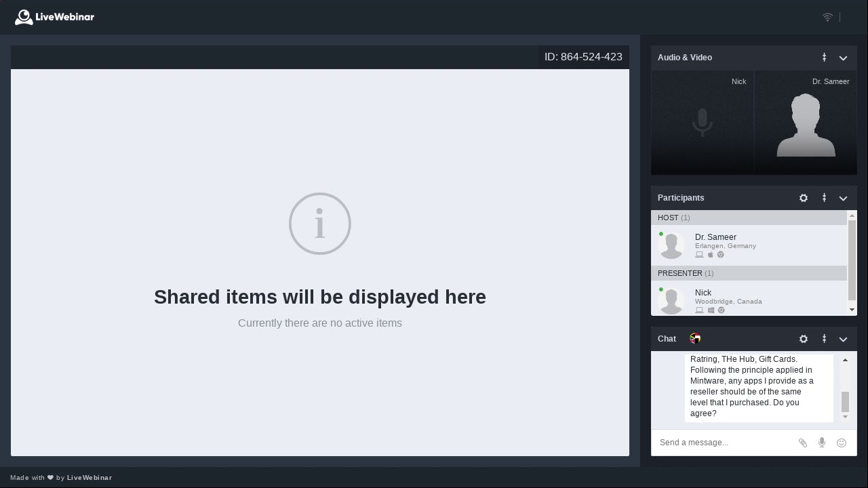The width and height of the screenshot is (868, 488).
Task: Click Nick's muted microphone tile
Action: [x=702, y=123]
